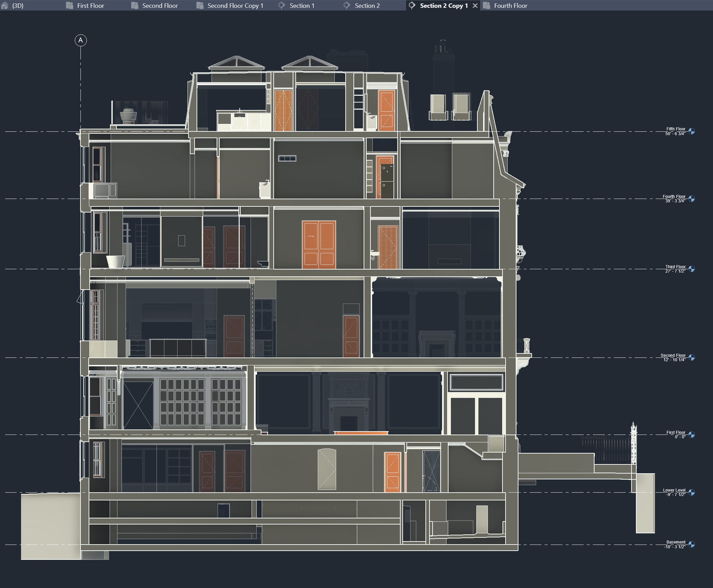Click the section marker bubble labeled A
This screenshot has height=588, width=713.
(x=80, y=40)
